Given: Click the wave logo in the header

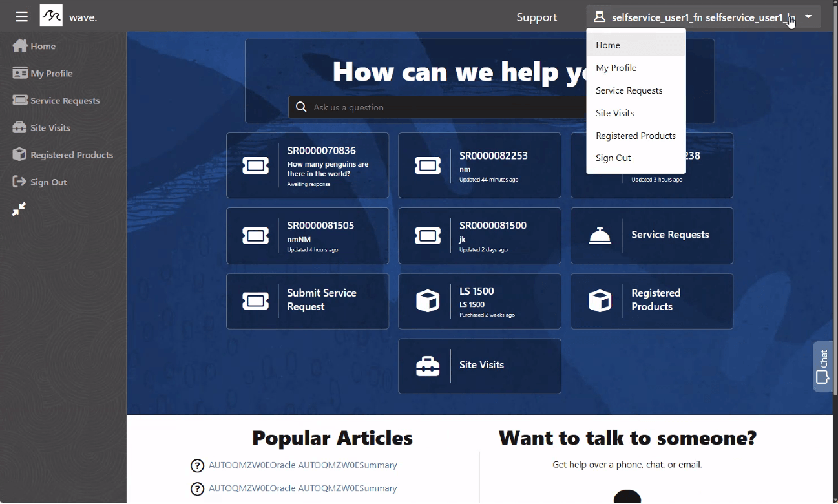Looking at the screenshot, I should (50, 16).
